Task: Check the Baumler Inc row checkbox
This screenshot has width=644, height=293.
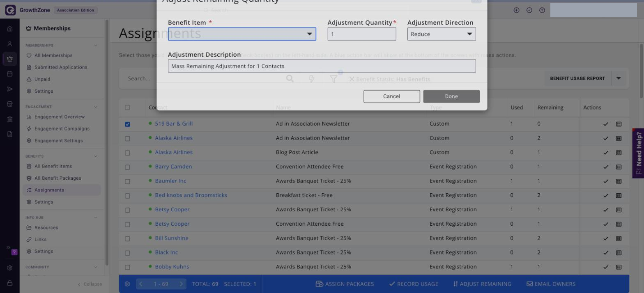Action: point(127,182)
